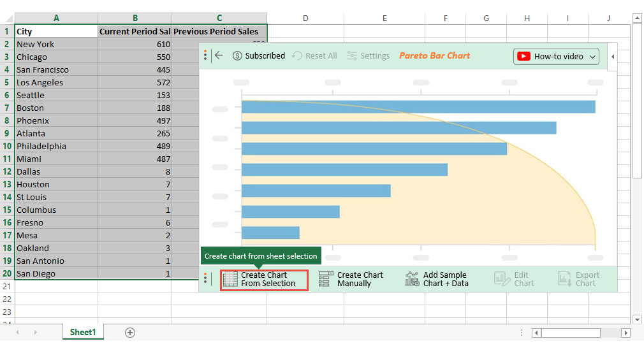
Task: Select column G header
Action: [487, 18]
